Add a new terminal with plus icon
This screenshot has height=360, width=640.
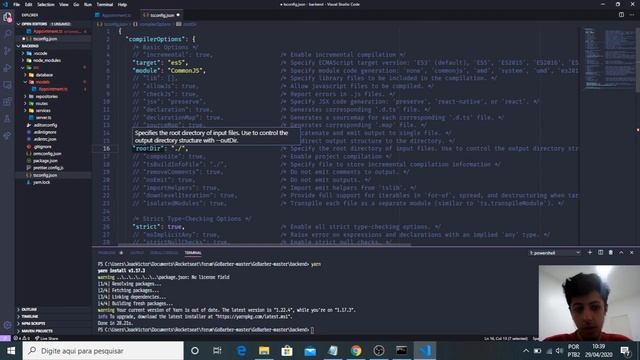pyautogui.click(x=590, y=253)
